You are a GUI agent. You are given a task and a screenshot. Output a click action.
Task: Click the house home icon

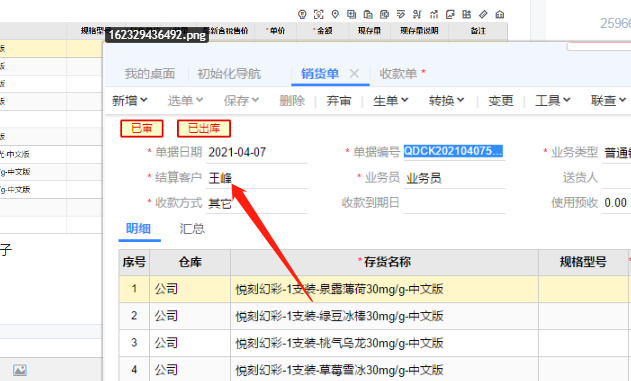click(x=499, y=14)
